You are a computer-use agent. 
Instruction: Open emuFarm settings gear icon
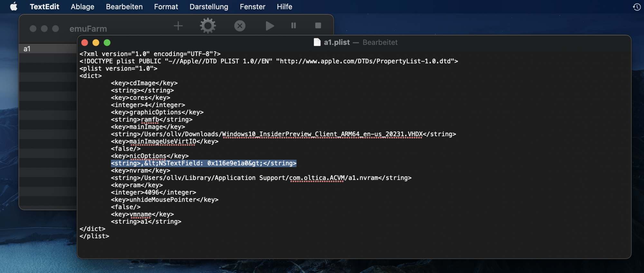click(208, 26)
